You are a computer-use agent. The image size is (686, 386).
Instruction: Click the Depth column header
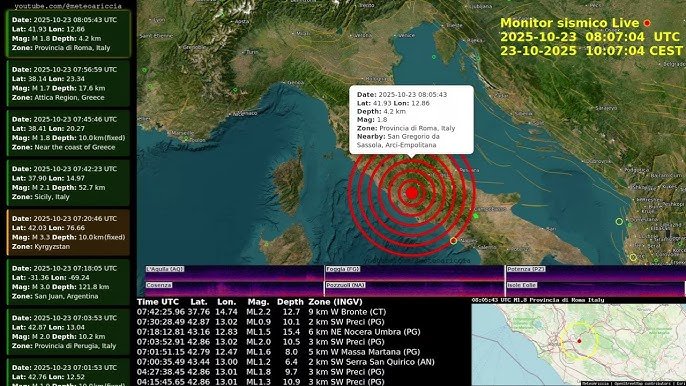pos(290,302)
